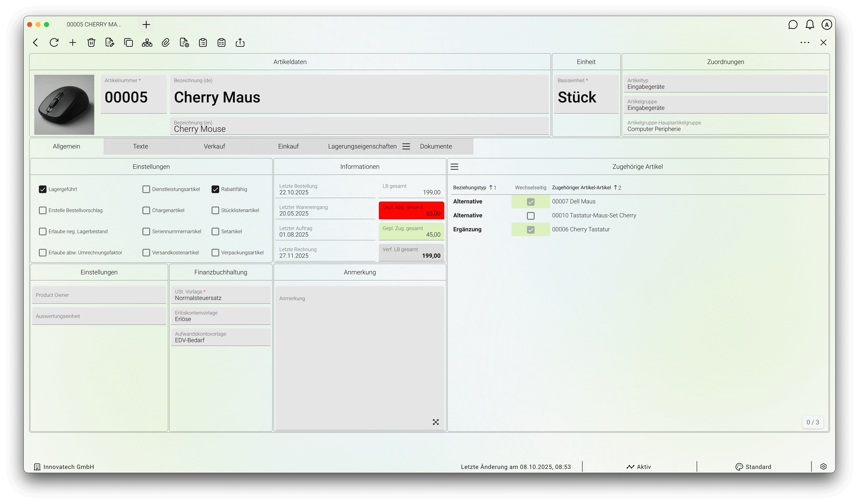Open the notifications bell icon
The width and height of the screenshot is (859, 504).
pyautogui.click(x=810, y=25)
